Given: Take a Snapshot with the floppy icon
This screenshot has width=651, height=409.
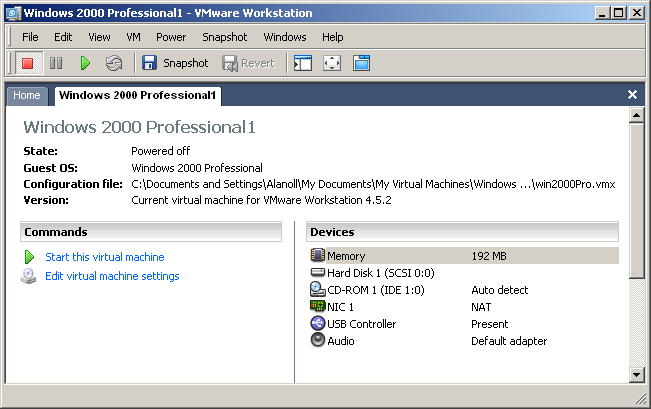Looking at the screenshot, I should pyautogui.click(x=149, y=63).
